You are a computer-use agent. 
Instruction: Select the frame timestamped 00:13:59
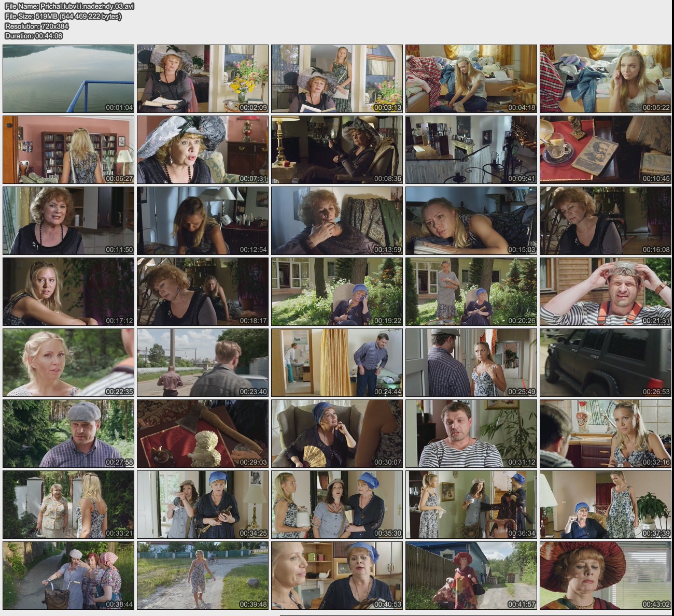(336, 221)
